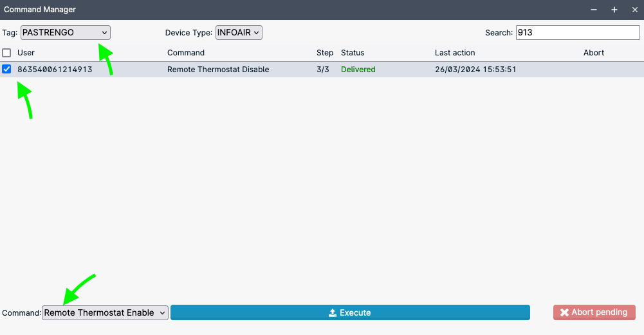Click the Abort column header
Image resolution: width=644 pixels, height=335 pixels.
pyautogui.click(x=594, y=53)
